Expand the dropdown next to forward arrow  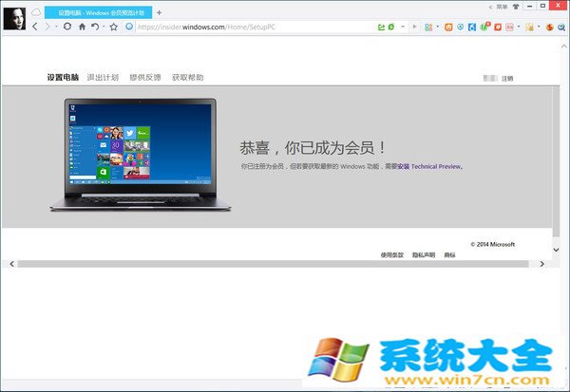[x=56, y=27]
